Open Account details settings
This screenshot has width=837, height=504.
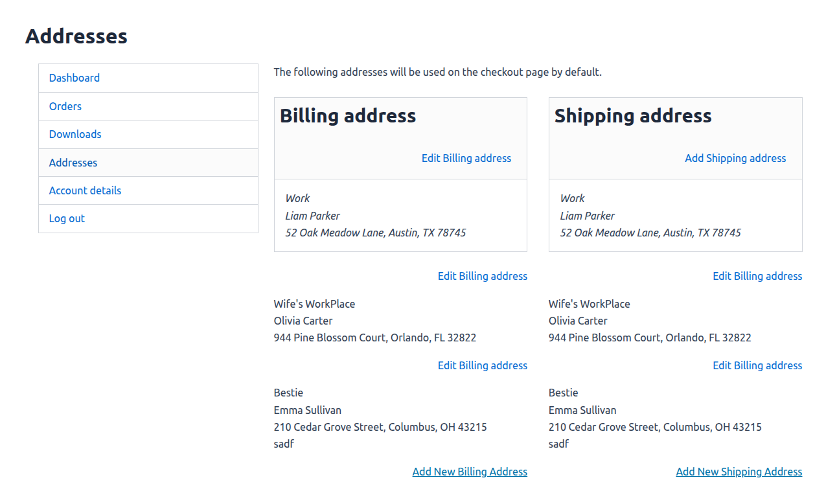coord(85,190)
